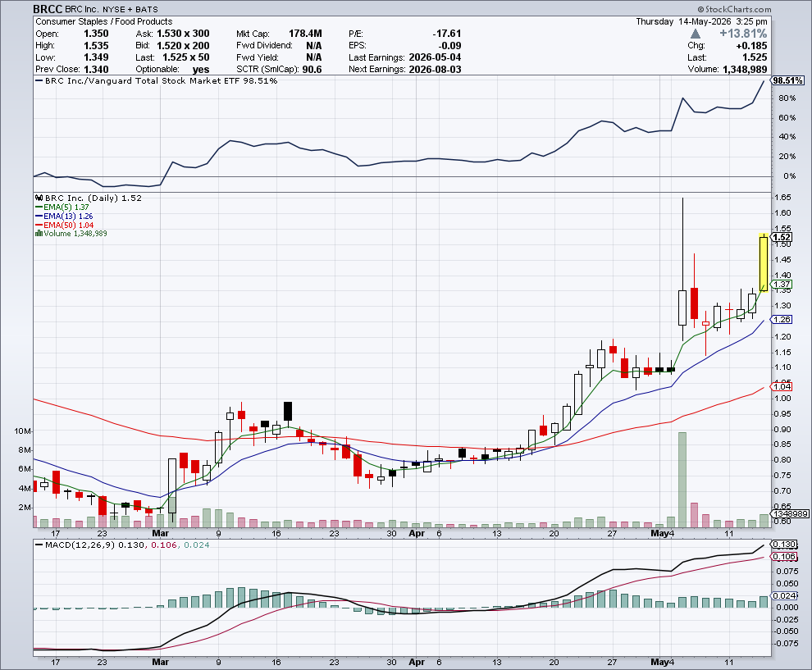Click the 1.52 last price axis flag
This screenshot has width=812, height=670.
782,237
